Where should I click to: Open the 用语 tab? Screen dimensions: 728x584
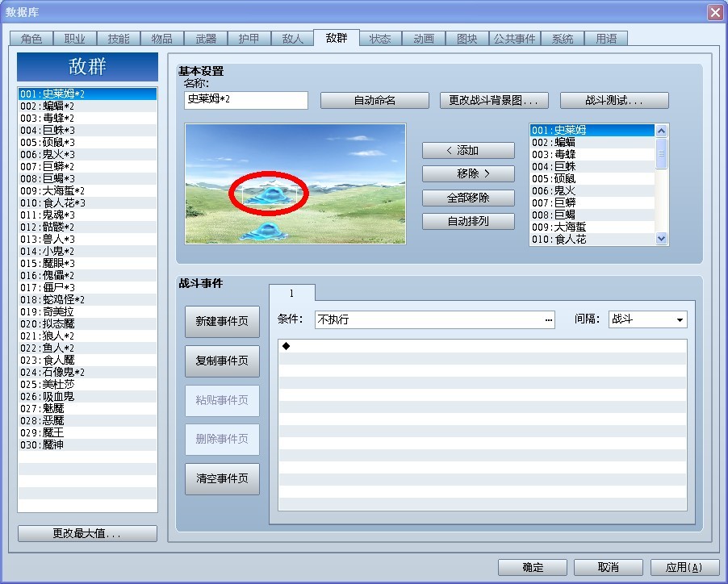click(x=606, y=39)
